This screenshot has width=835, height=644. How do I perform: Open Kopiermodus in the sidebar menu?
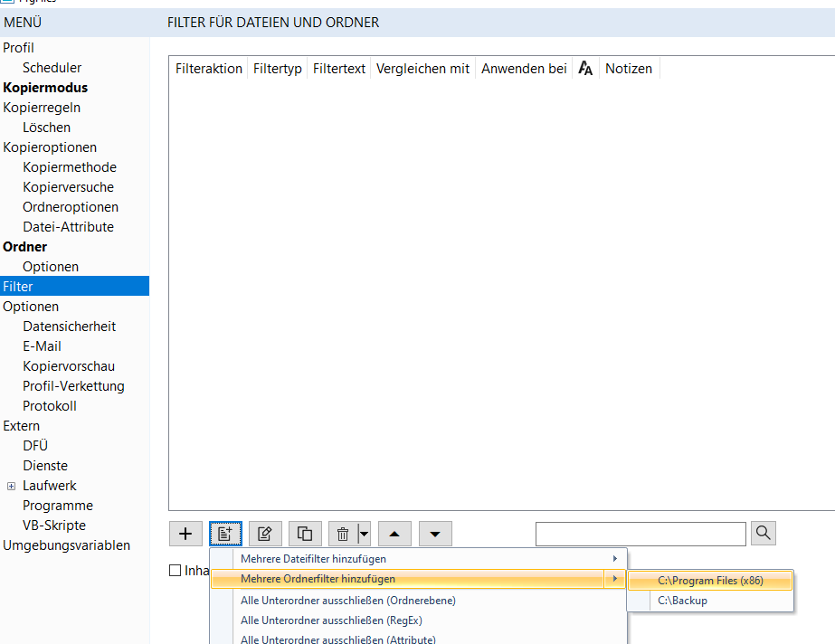point(45,88)
